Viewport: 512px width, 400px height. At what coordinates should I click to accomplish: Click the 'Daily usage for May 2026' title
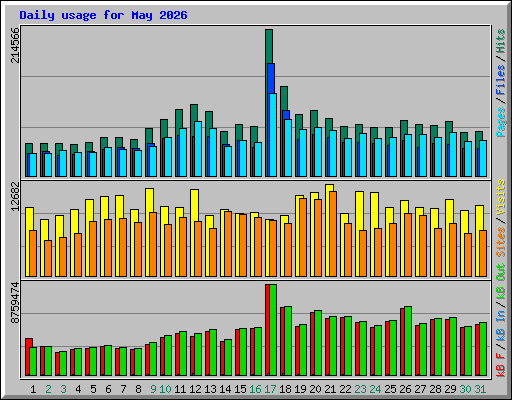coord(103,15)
